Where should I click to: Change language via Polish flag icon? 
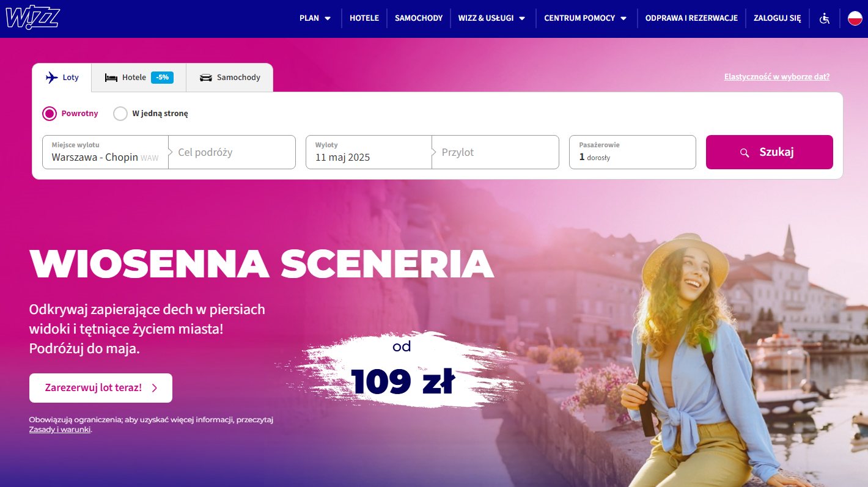coord(855,18)
